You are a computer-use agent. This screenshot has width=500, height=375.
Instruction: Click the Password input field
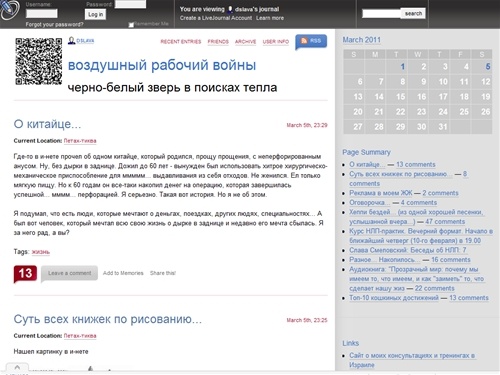(x=130, y=4)
